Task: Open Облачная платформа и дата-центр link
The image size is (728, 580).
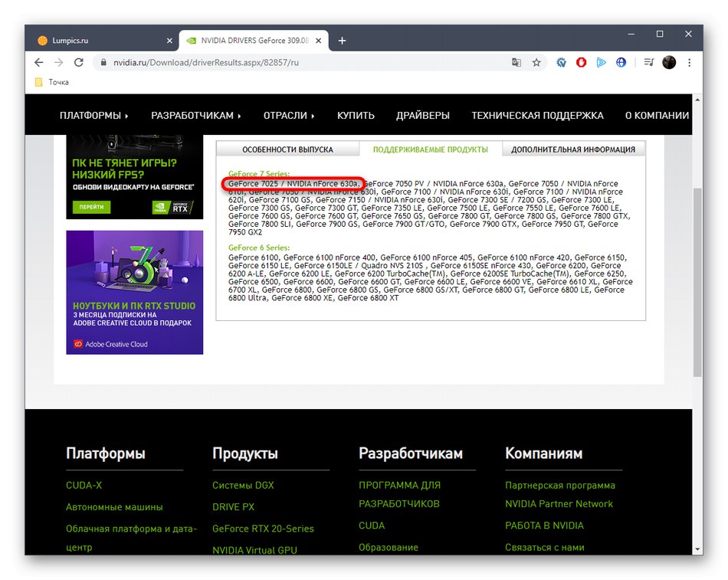Action: 131,538
